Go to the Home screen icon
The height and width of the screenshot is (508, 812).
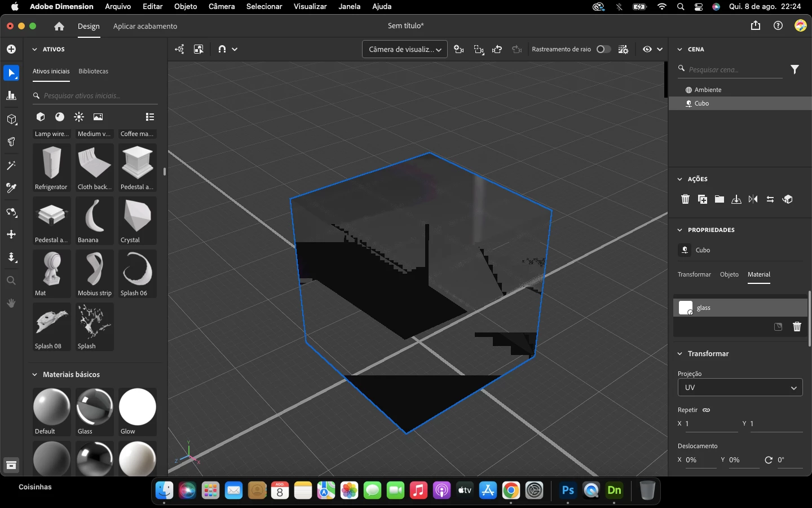59,26
